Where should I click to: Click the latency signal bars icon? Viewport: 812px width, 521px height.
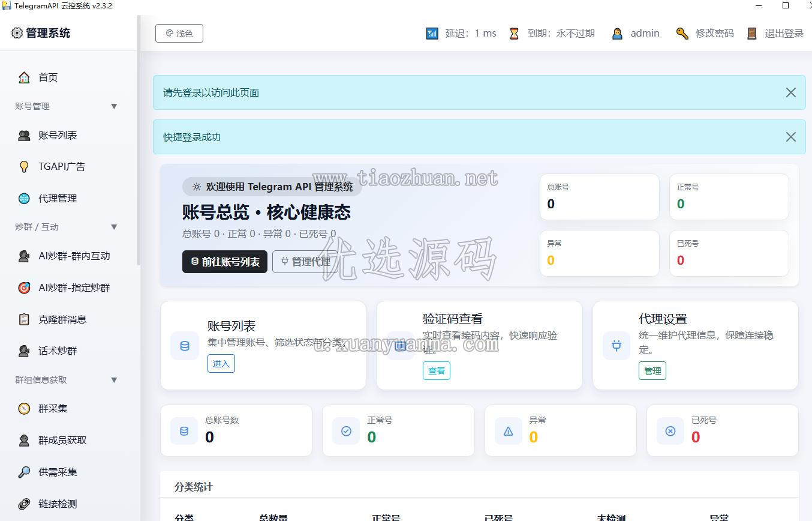click(x=432, y=34)
